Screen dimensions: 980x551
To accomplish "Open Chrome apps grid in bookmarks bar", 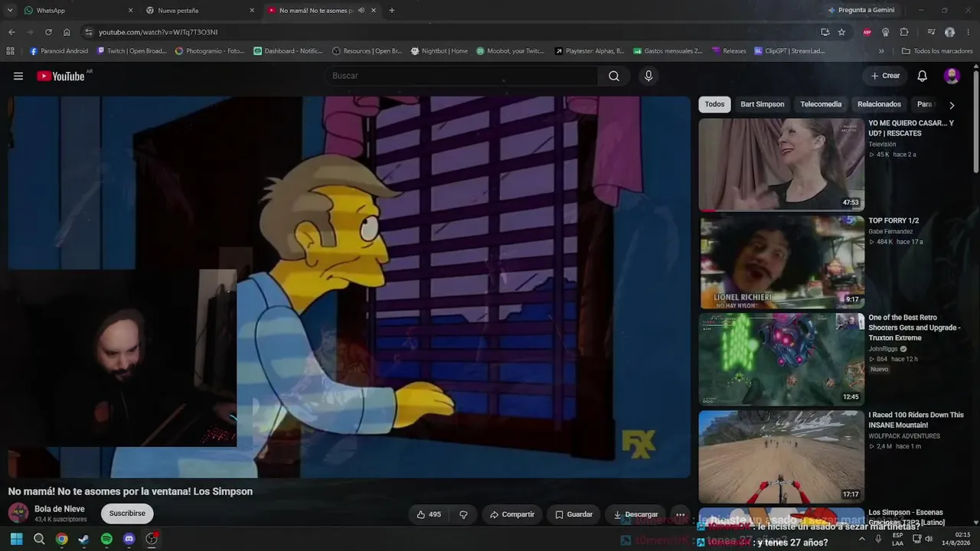I will tap(10, 51).
